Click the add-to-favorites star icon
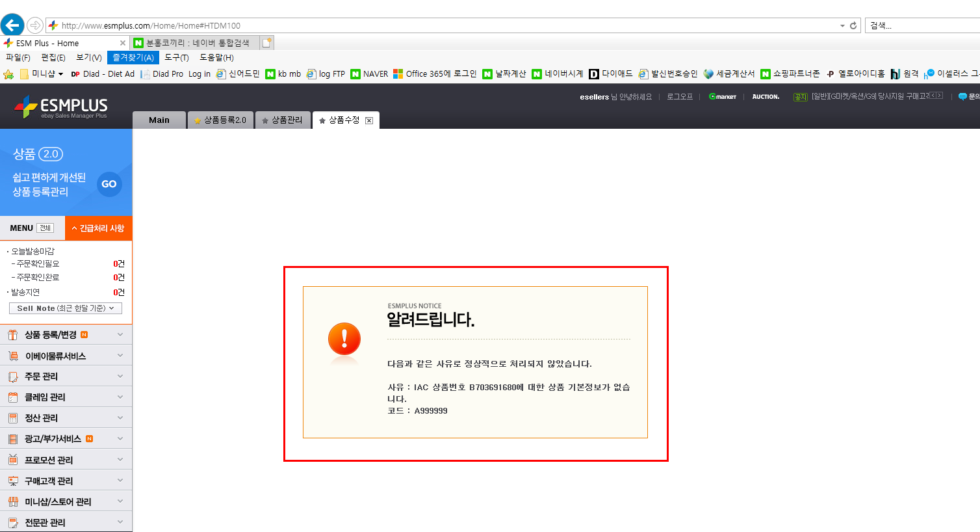 (x=8, y=74)
